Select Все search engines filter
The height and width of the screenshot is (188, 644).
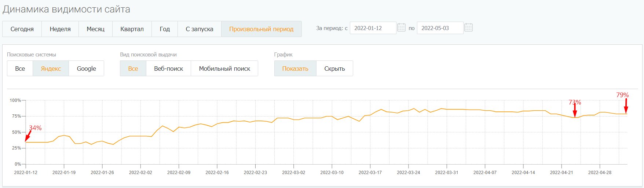tap(20, 69)
